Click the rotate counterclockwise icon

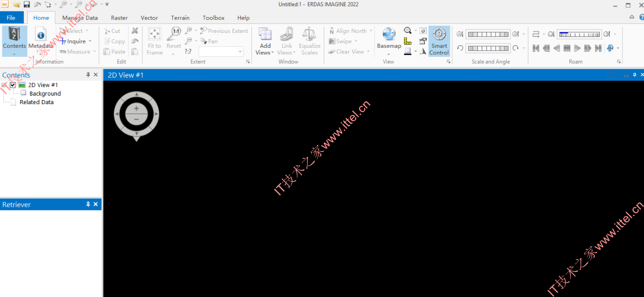[460, 48]
